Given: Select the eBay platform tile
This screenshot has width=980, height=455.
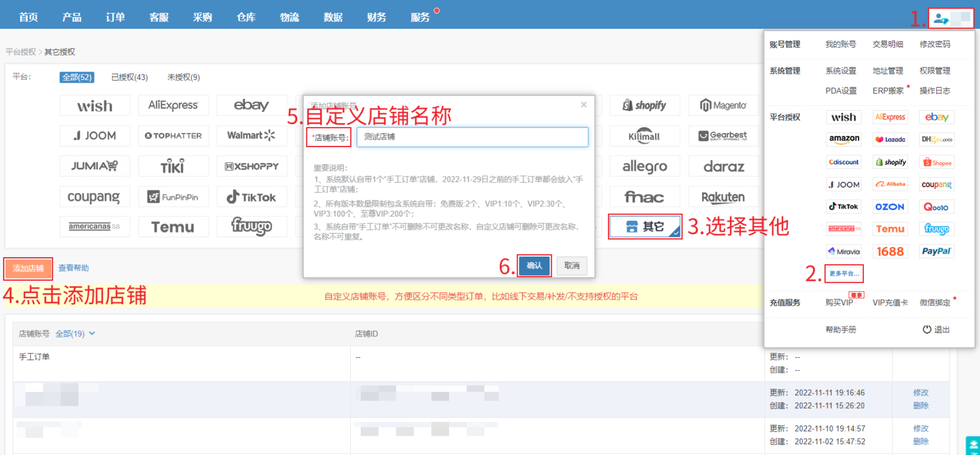Looking at the screenshot, I should click(x=251, y=106).
